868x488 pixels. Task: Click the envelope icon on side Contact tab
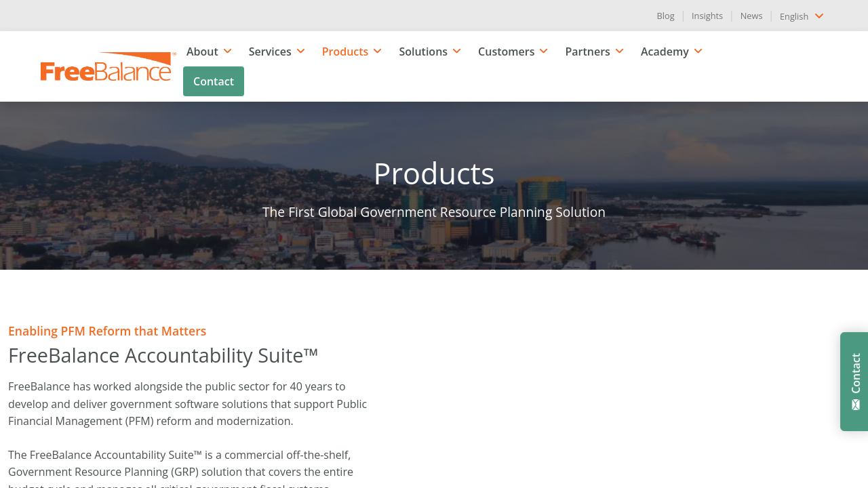tap(856, 405)
